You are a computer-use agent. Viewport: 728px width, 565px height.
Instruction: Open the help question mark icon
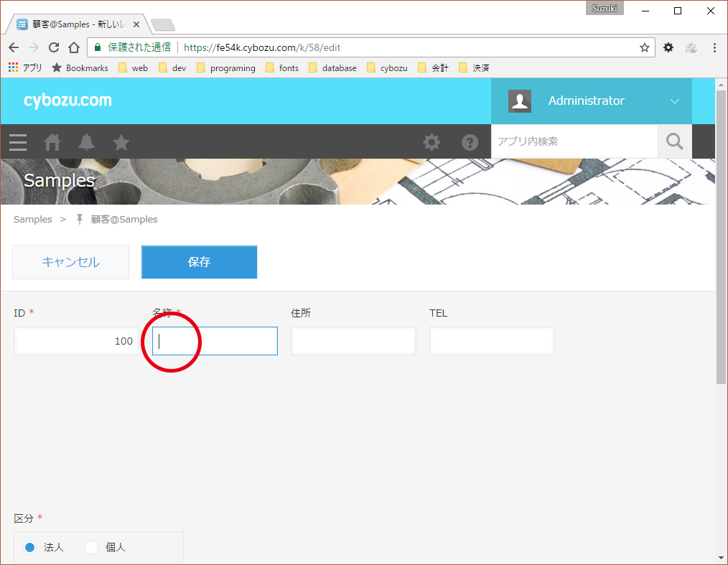[x=470, y=142]
